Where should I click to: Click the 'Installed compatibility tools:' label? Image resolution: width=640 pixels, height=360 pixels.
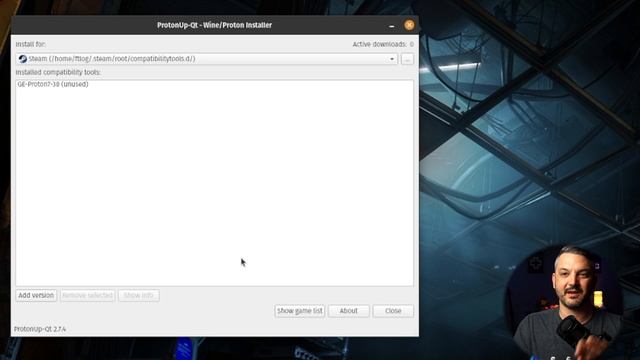(58, 72)
